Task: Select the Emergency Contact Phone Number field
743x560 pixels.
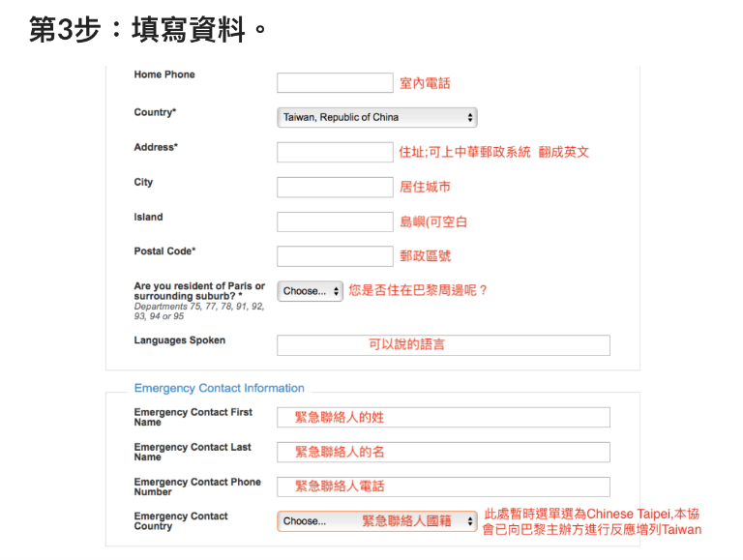Action: point(443,486)
